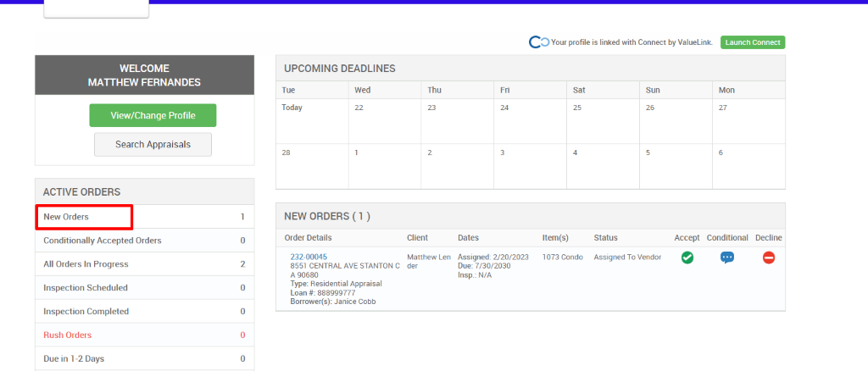Launch Connect by ValueLink
The width and height of the screenshot is (868, 371).
(753, 42)
